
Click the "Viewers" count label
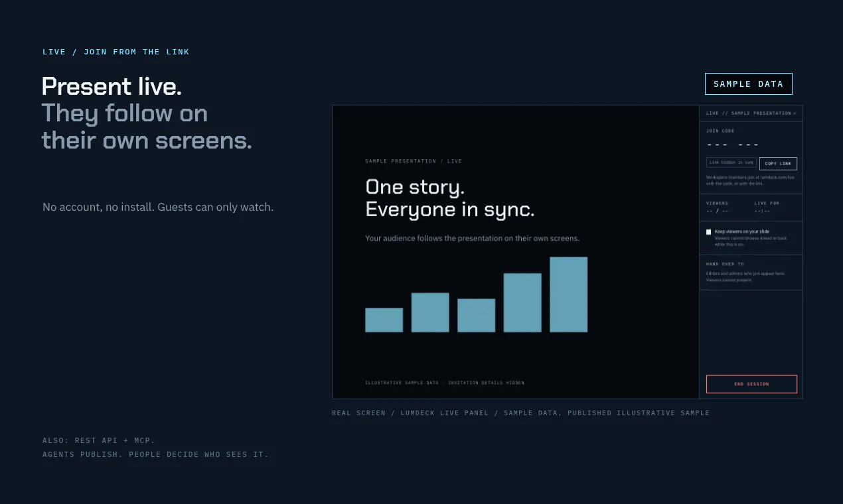point(718,203)
